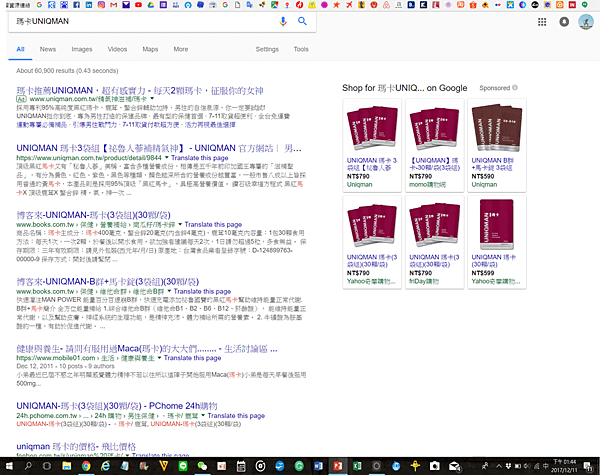Expand the ad URL dropdown arrow
Image resolution: width=600 pixels, height=475 pixels.
coord(152,99)
